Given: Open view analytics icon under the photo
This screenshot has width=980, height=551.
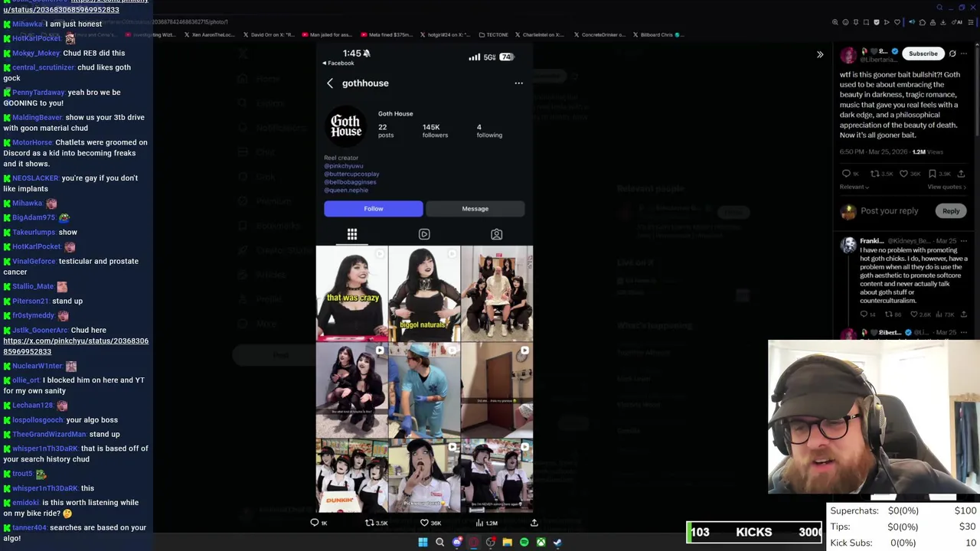Looking at the screenshot, I should tap(479, 523).
